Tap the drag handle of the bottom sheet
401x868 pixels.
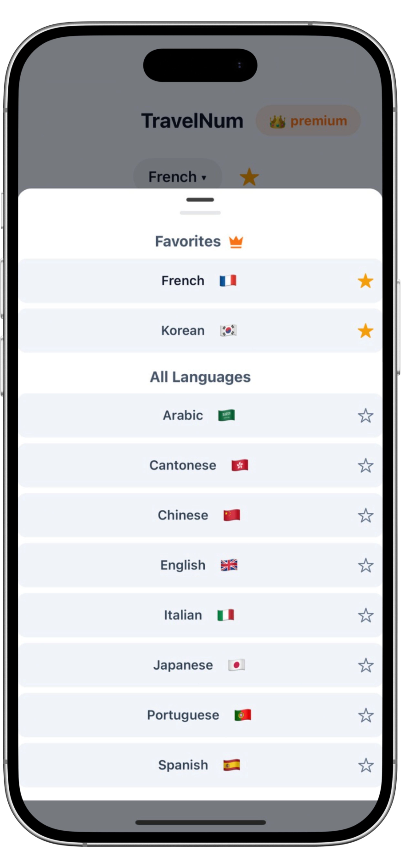[200, 199]
